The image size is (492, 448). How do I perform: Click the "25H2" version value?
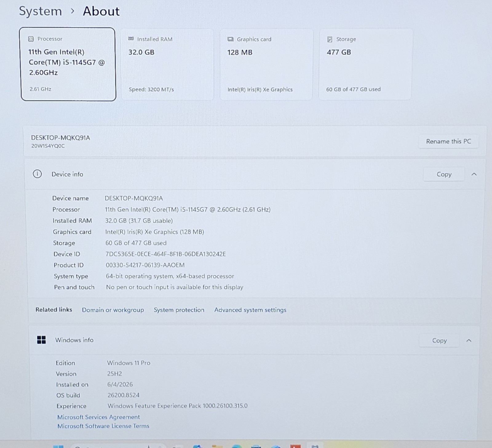(114, 374)
